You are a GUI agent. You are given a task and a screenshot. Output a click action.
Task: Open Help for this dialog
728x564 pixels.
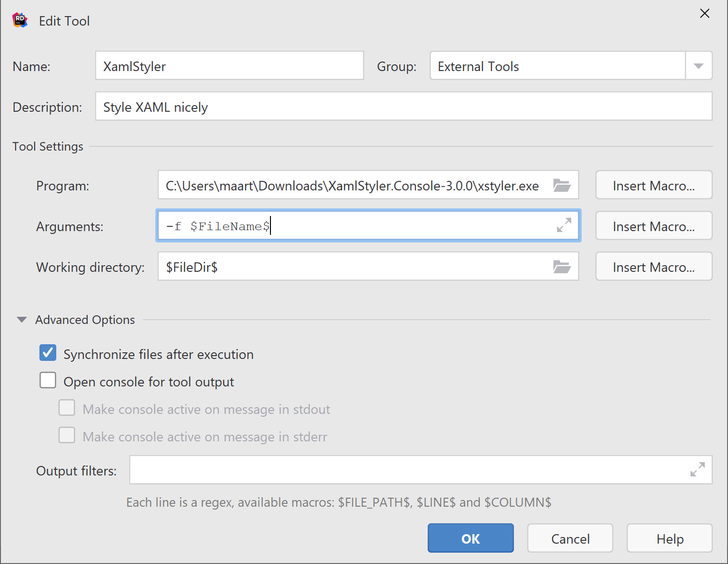point(670,538)
